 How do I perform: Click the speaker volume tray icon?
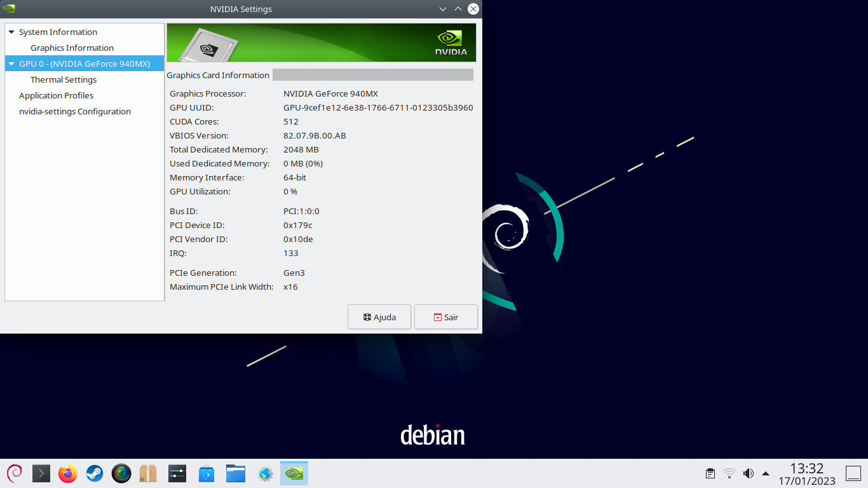[749, 473]
